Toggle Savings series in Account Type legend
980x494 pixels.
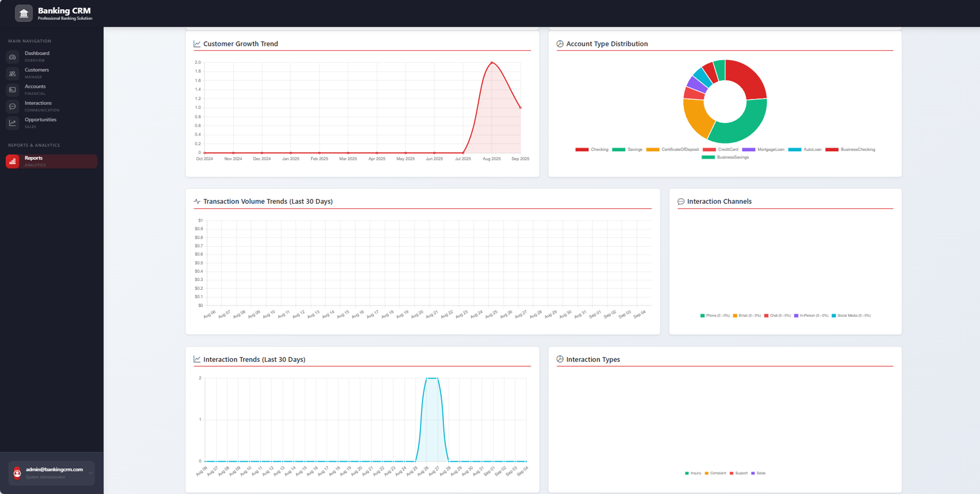628,150
